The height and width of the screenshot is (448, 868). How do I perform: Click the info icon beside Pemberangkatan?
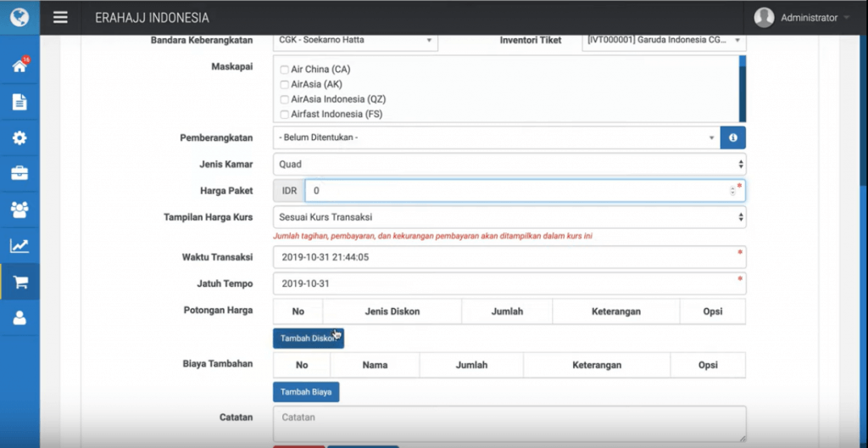[x=733, y=137]
